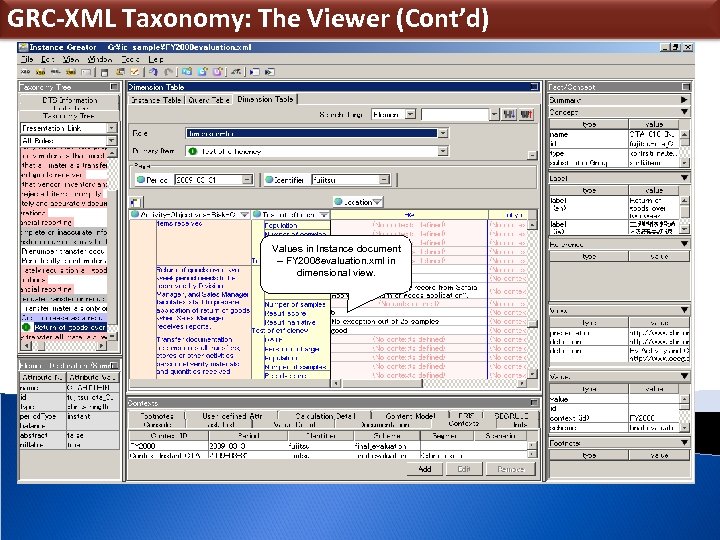Click the first XML icon in the toolbar
This screenshot has width=720, height=540.
(25, 72)
